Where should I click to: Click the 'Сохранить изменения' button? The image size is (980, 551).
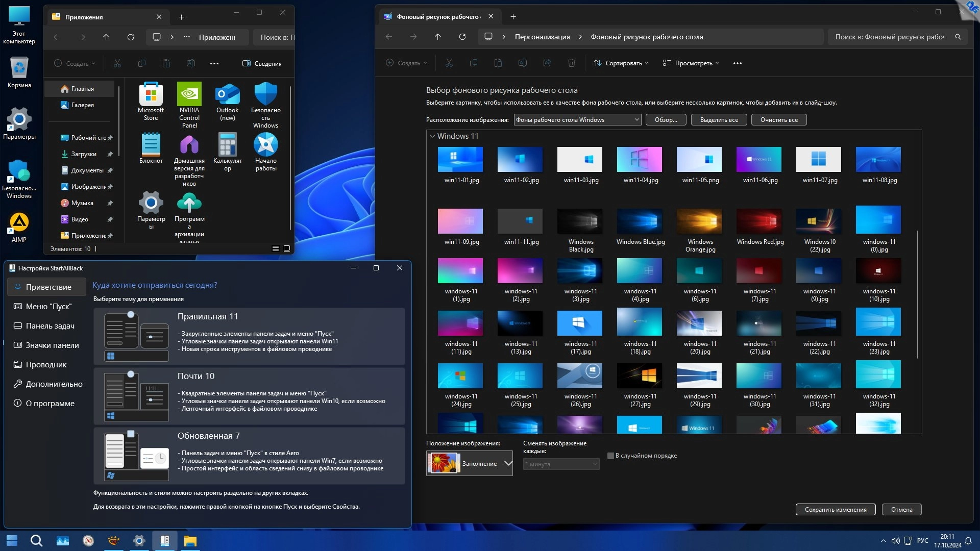tap(835, 510)
